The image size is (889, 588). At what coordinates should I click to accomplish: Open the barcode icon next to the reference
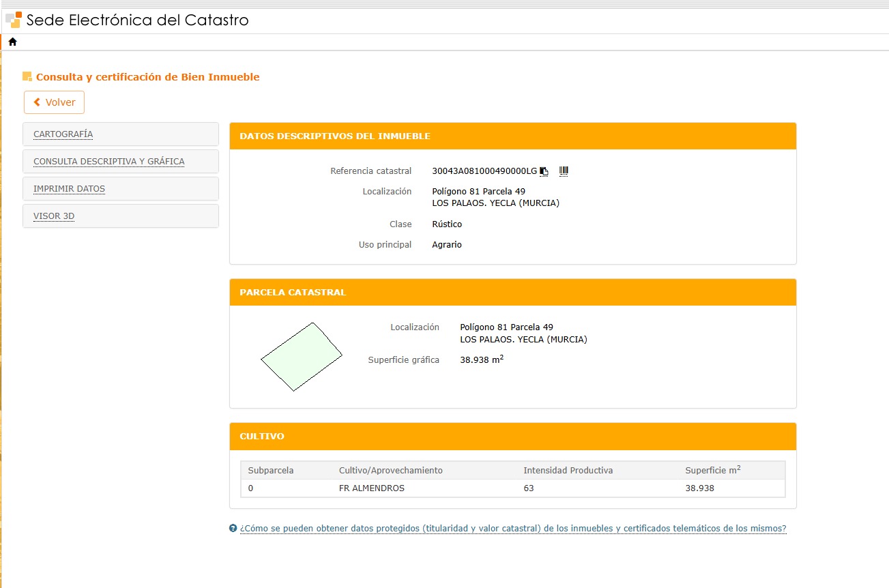pyautogui.click(x=564, y=171)
